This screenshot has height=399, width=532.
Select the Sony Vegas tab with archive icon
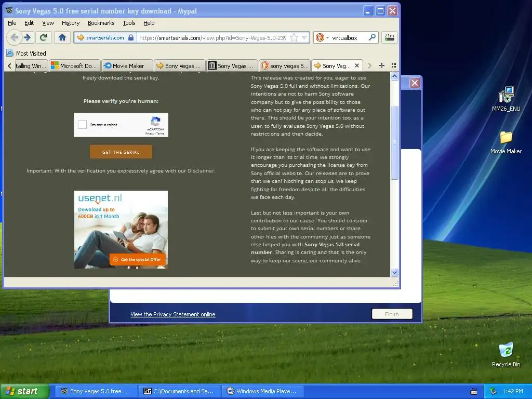[x=232, y=66]
